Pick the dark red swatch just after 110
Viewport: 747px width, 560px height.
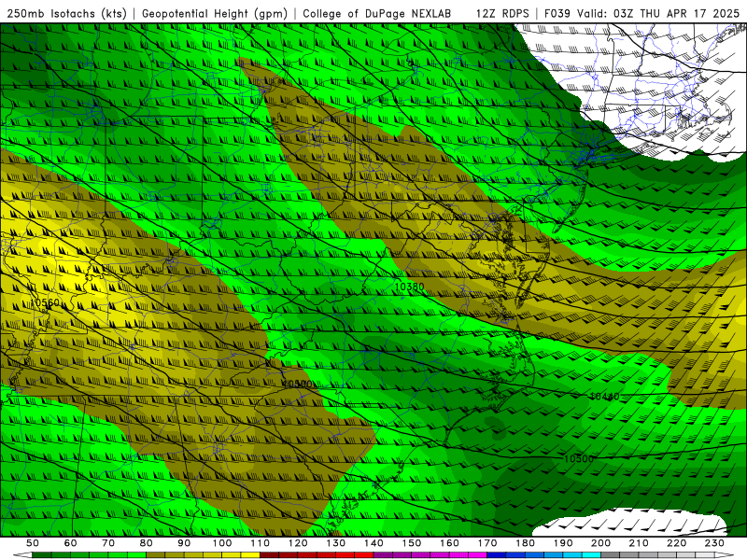(269, 555)
